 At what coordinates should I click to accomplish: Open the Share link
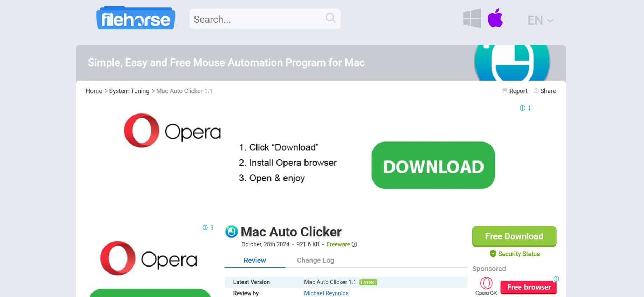[x=545, y=91]
